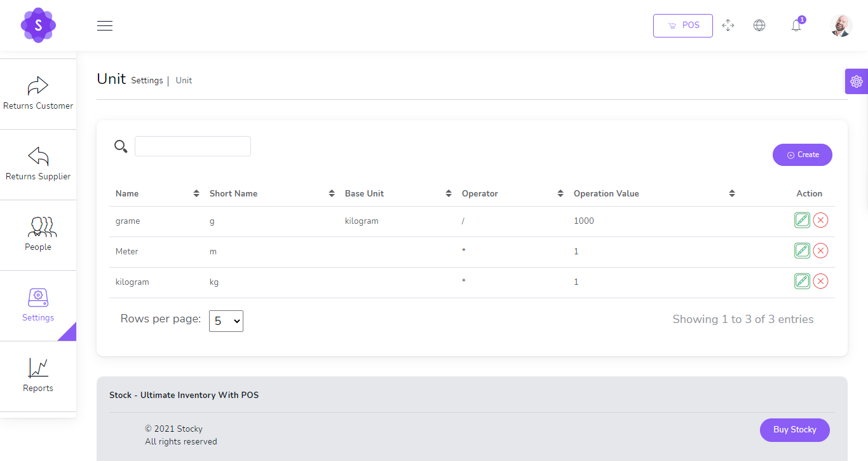
Task: Open user profile avatar menu
Action: click(841, 25)
